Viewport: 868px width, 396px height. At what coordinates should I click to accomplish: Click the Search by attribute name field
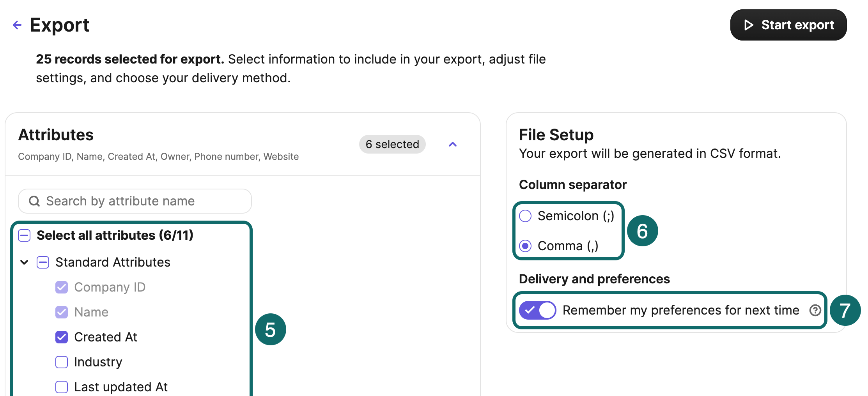pos(135,201)
